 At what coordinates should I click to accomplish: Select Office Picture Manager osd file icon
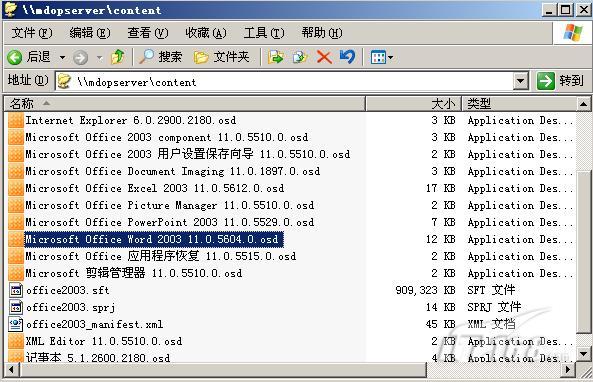coord(16,205)
